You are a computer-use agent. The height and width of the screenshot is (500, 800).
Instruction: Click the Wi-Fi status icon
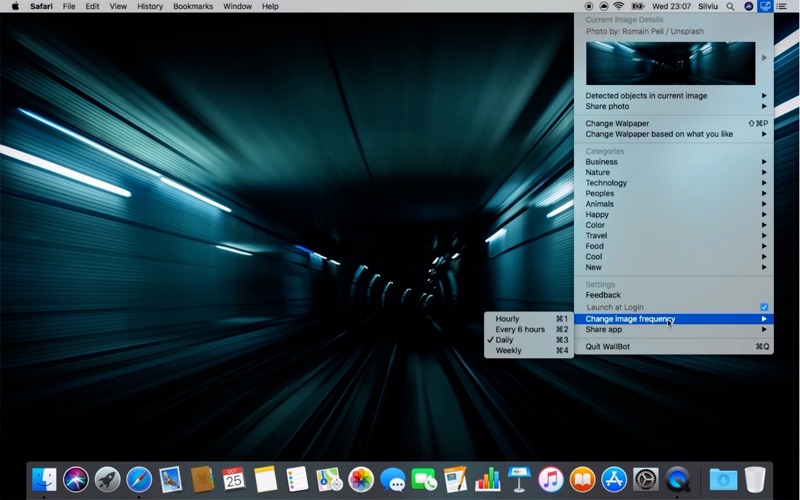point(618,6)
